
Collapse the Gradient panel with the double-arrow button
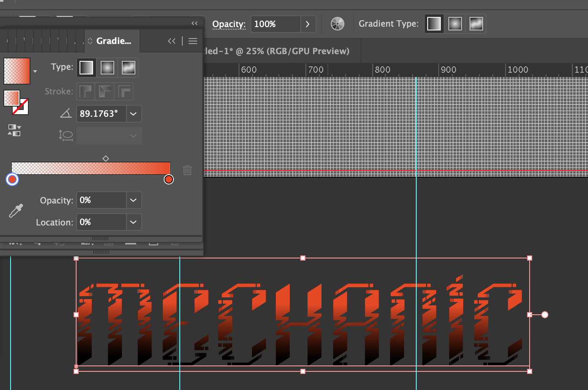(x=171, y=41)
